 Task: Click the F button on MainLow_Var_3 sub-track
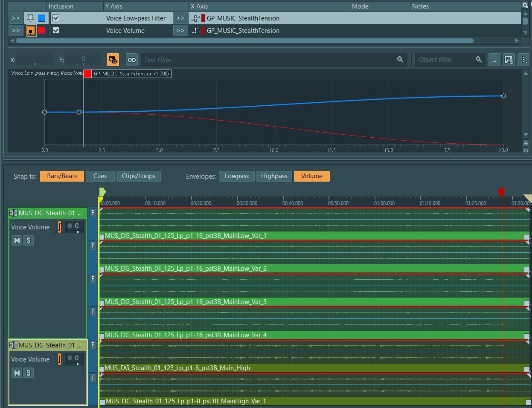click(93, 279)
